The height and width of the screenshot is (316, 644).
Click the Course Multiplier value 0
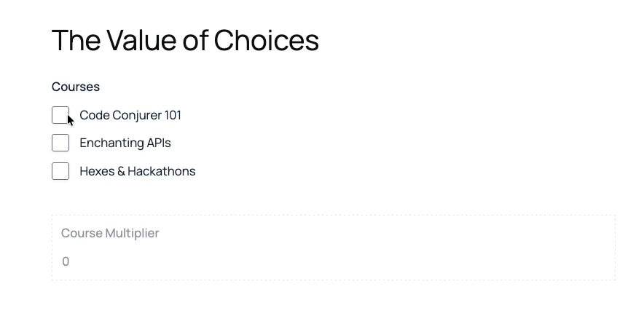coord(66,261)
